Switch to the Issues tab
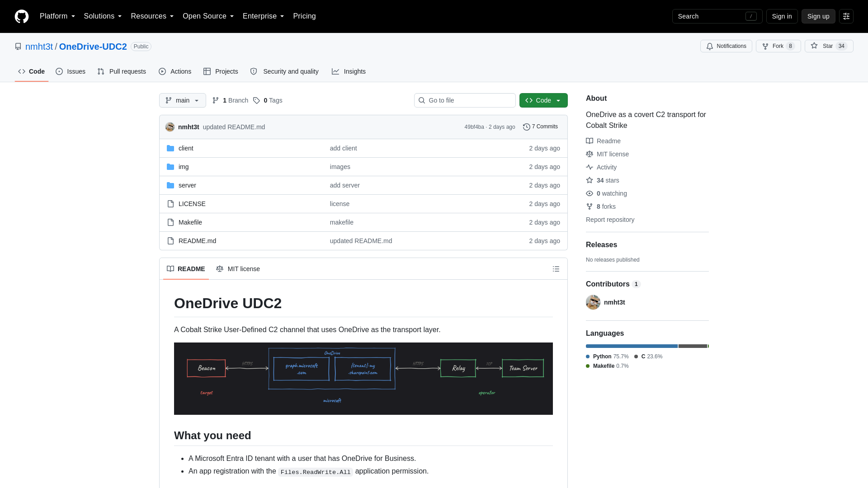868x488 pixels. (x=71, y=71)
